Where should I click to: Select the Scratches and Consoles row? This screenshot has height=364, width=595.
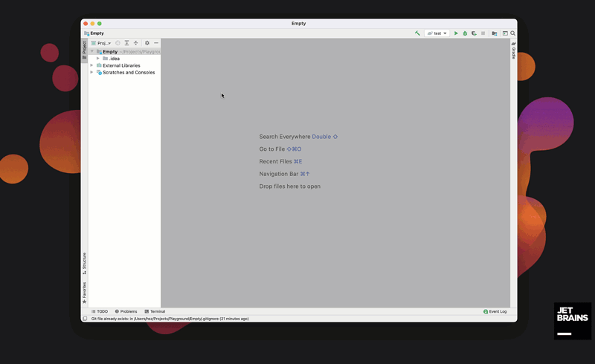(x=124, y=72)
